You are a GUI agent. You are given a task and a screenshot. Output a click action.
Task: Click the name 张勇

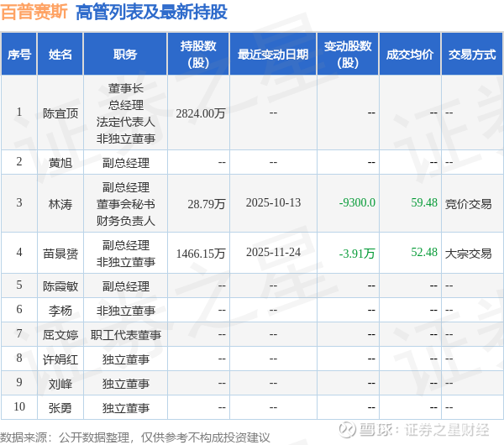(x=60, y=408)
